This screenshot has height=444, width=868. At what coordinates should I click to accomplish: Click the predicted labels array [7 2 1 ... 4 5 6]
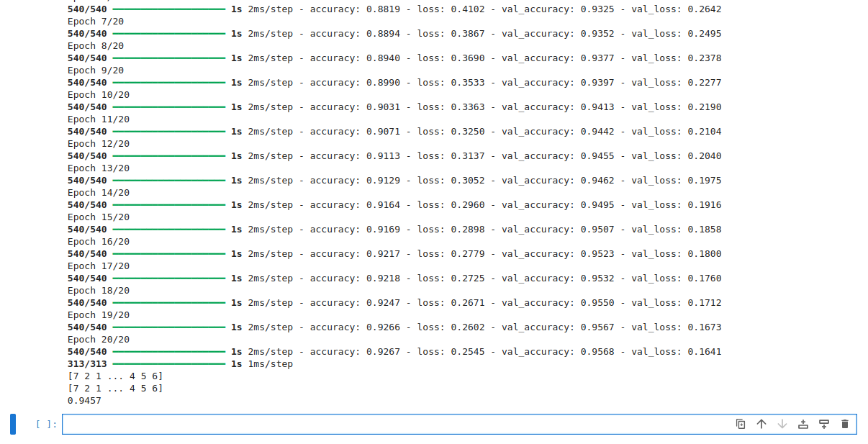coord(114,376)
